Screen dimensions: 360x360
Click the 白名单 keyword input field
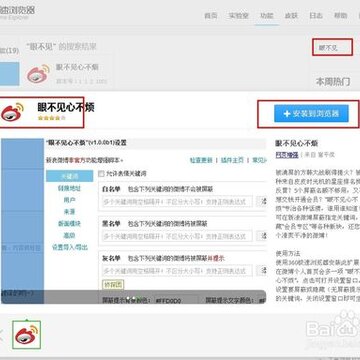coord(177,202)
